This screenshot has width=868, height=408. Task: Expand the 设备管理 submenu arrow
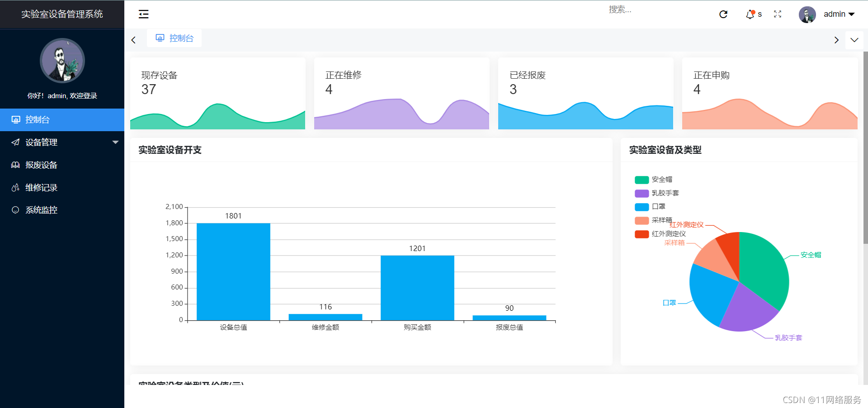click(115, 142)
